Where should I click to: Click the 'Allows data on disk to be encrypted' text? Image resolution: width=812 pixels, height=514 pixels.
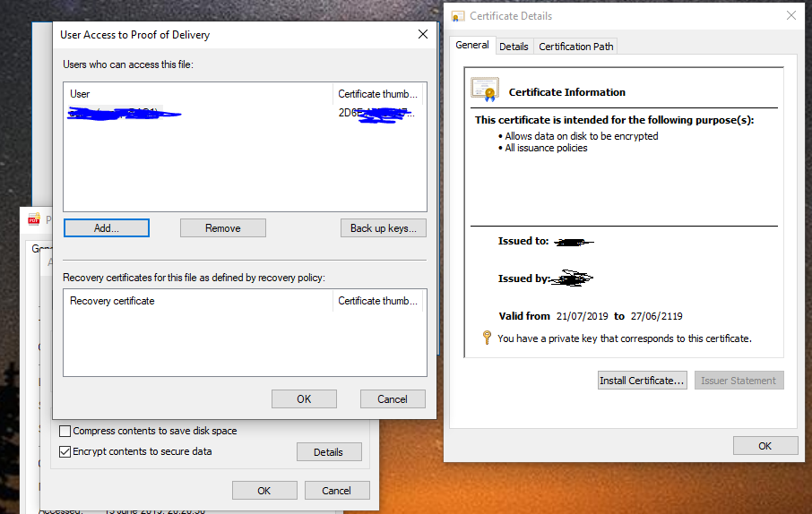coord(582,136)
